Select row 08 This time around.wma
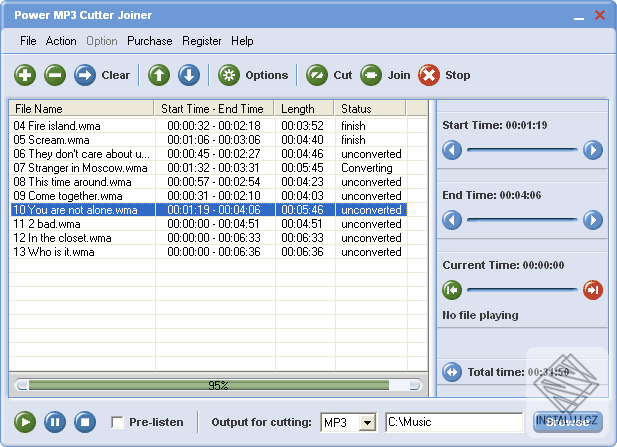 tap(209, 182)
